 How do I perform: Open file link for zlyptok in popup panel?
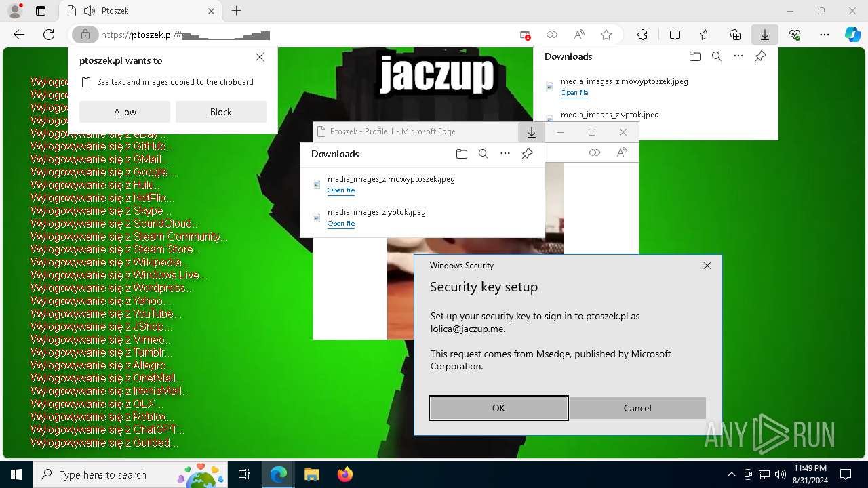tap(341, 224)
